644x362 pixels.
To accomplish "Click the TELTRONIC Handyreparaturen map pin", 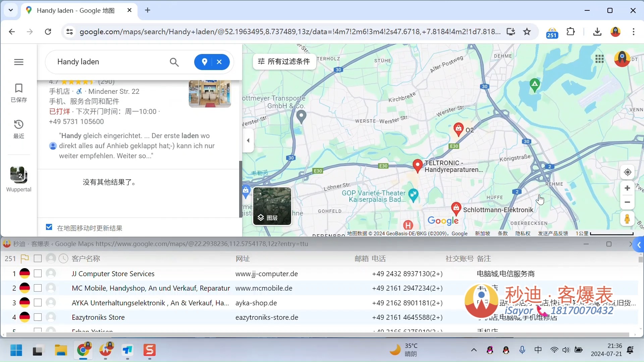I will click(417, 166).
